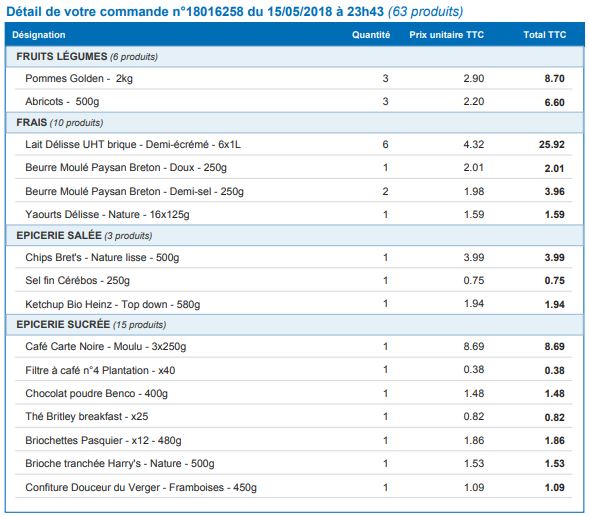The image size is (589, 516).
Task: Click the Quantité column header
Action: [371, 35]
